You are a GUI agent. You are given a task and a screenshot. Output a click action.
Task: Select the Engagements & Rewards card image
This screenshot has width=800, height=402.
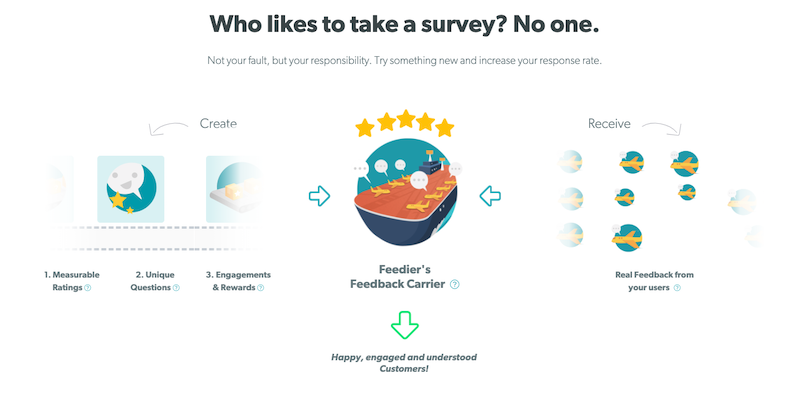click(x=232, y=190)
